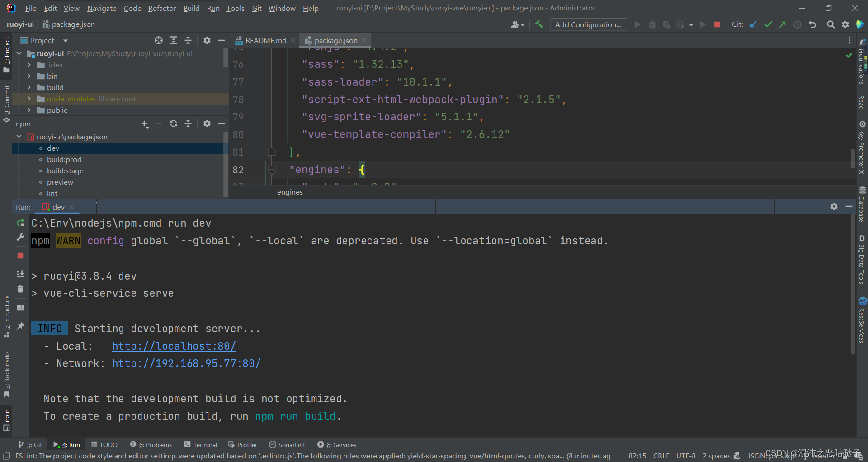Image resolution: width=868 pixels, height=462 pixels.
Task: Open http://localhost:80/ link
Action: click(x=174, y=346)
